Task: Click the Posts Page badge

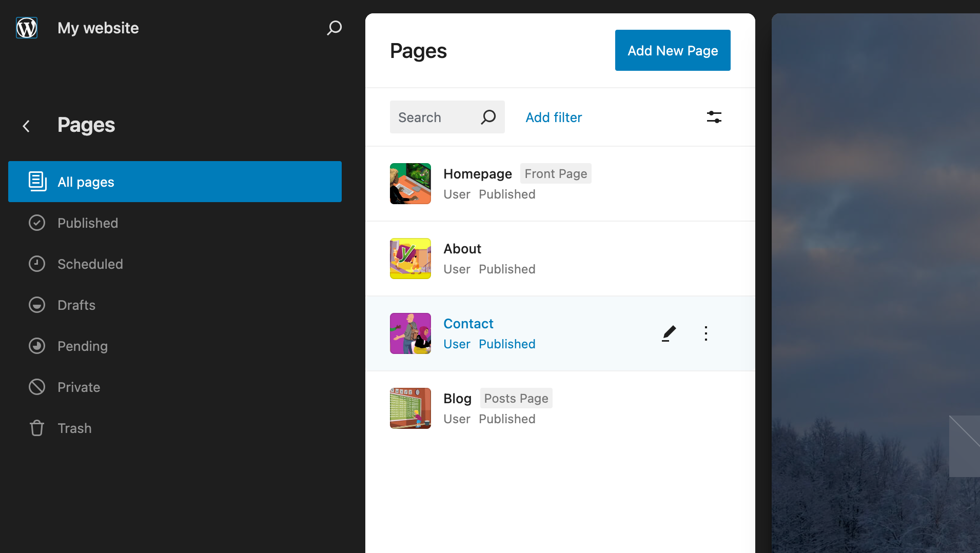Action: point(516,398)
